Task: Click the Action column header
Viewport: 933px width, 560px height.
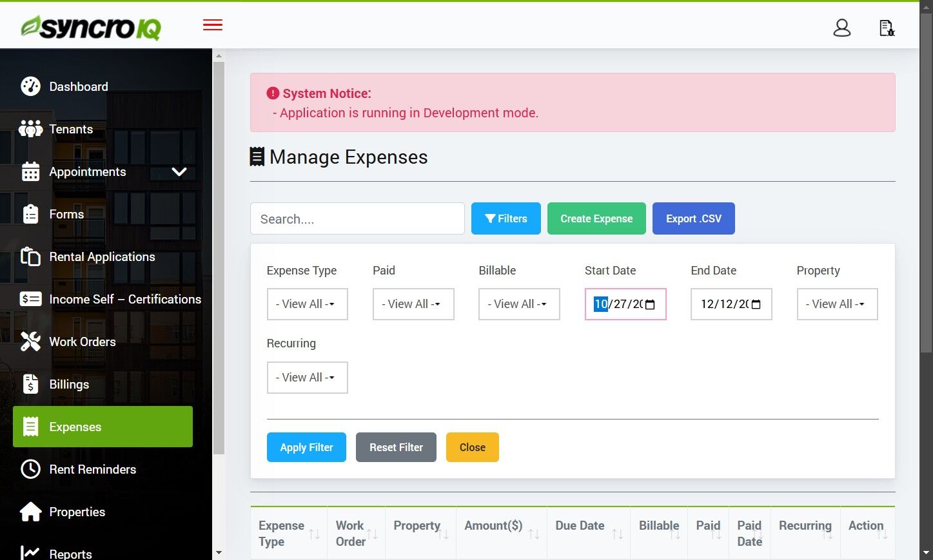Action: 867,534
